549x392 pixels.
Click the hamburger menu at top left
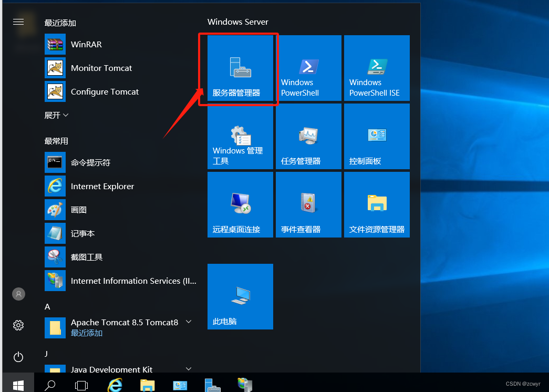pyautogui.click(x=18, y=22)
